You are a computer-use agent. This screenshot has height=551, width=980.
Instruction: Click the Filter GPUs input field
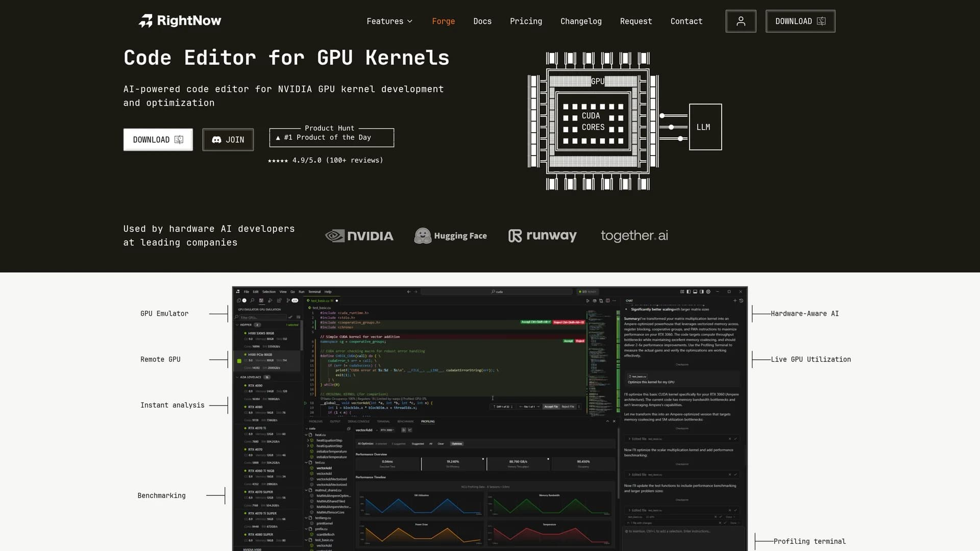click(263, 317)
